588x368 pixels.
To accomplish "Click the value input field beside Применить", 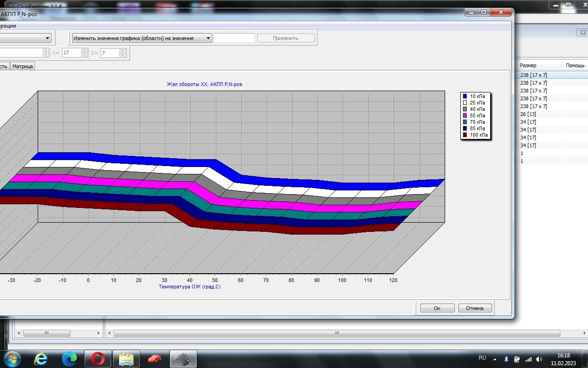I will coord(234,38).
